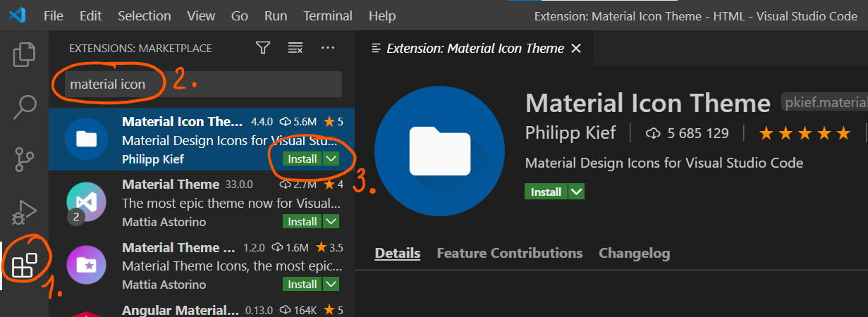Install Material Icon Theme from the list
The width and height of the screenshot is (868, 317).
pos(302,158)
